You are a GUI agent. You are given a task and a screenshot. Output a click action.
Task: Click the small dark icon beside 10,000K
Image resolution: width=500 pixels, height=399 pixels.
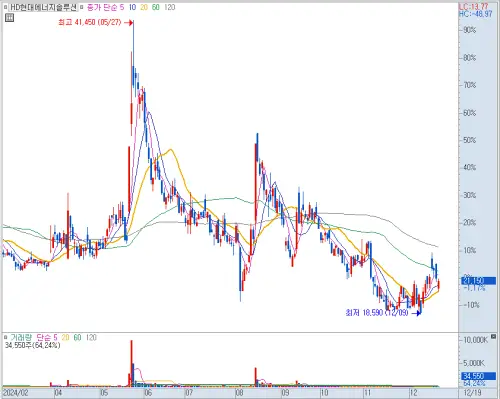494,337
